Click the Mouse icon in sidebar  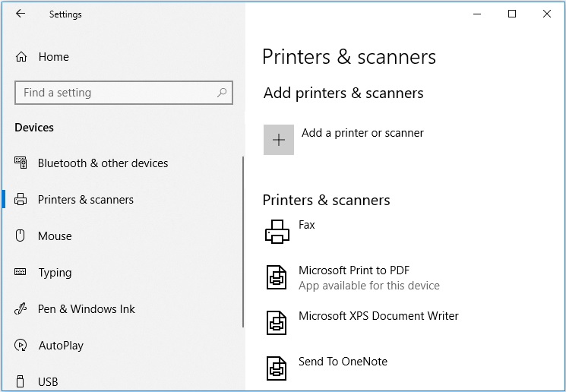(x=21, y=236)
